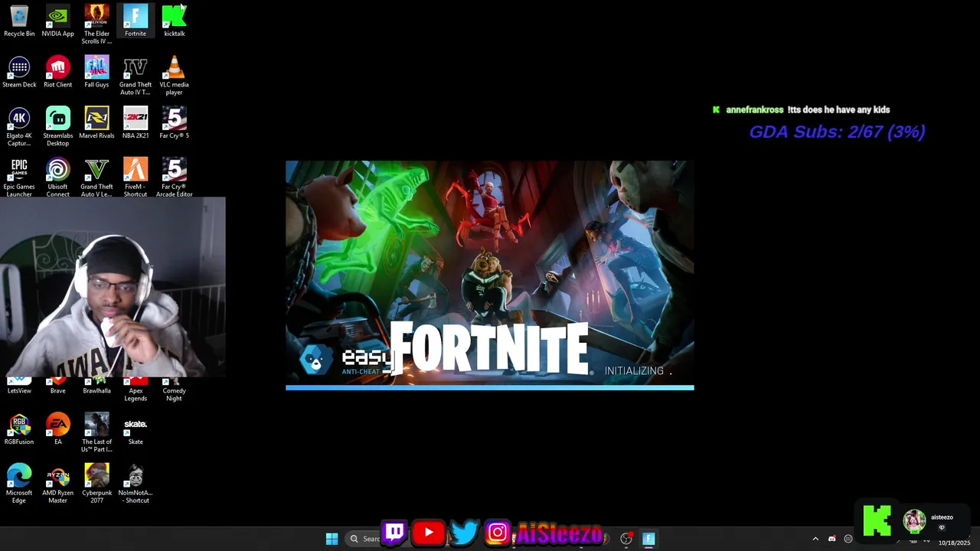Screen dimensions: 980x551
Task: Open The Last of Us Part I shortcut
Action: (x=96, y=432)
